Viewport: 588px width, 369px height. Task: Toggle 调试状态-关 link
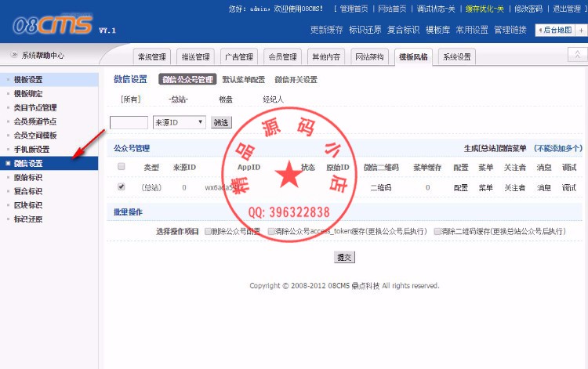coord(436,9)
